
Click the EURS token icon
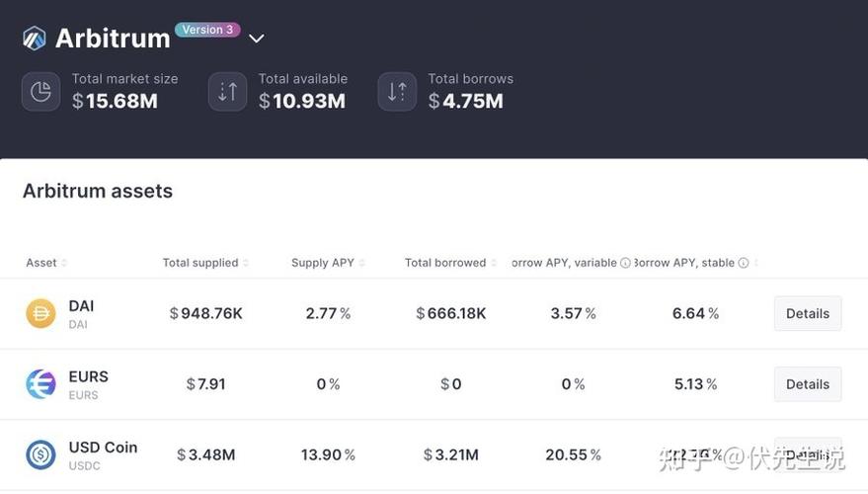[x=40, y=384]
